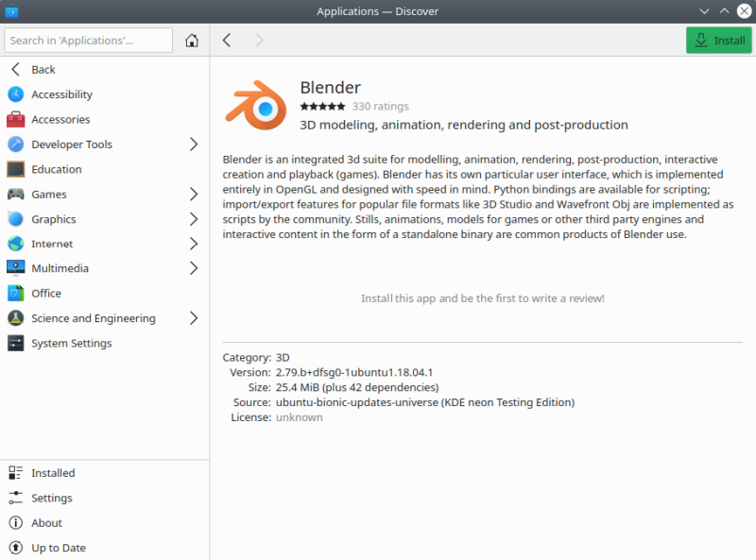Open the Installed apps list
The image size is (756, 560).
(x=52, y=473)
